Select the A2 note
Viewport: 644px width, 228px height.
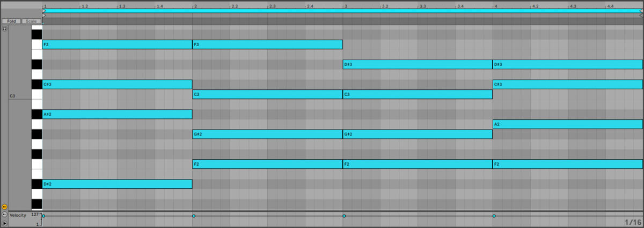coord(568,124)
